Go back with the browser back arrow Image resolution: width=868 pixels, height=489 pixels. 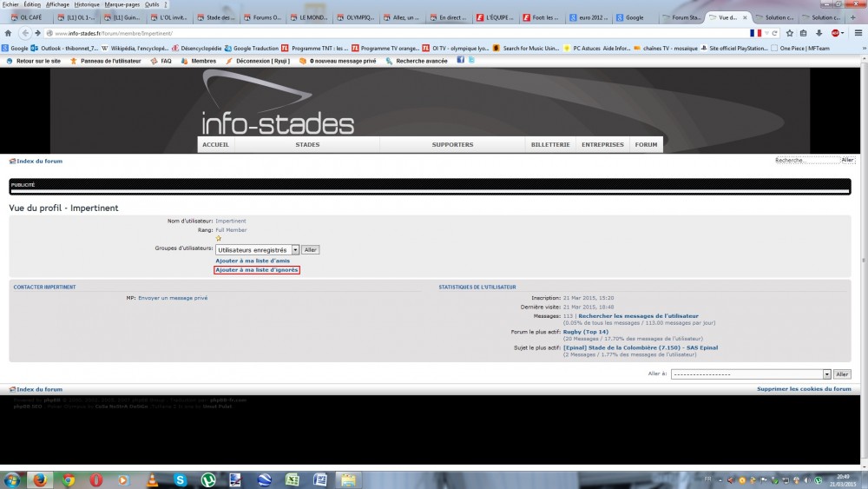[x=25, y=33]
